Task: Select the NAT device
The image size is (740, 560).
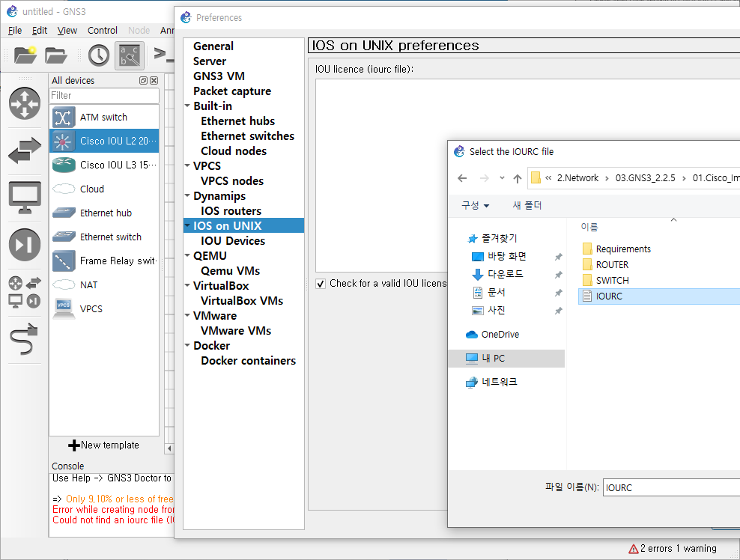Action: pyautogui.click(x=104, y=284)
